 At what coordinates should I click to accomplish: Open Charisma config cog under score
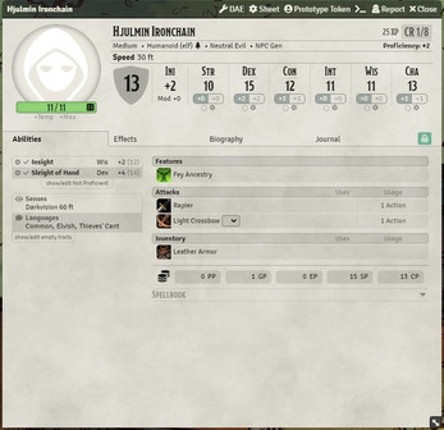click(416, 108)
